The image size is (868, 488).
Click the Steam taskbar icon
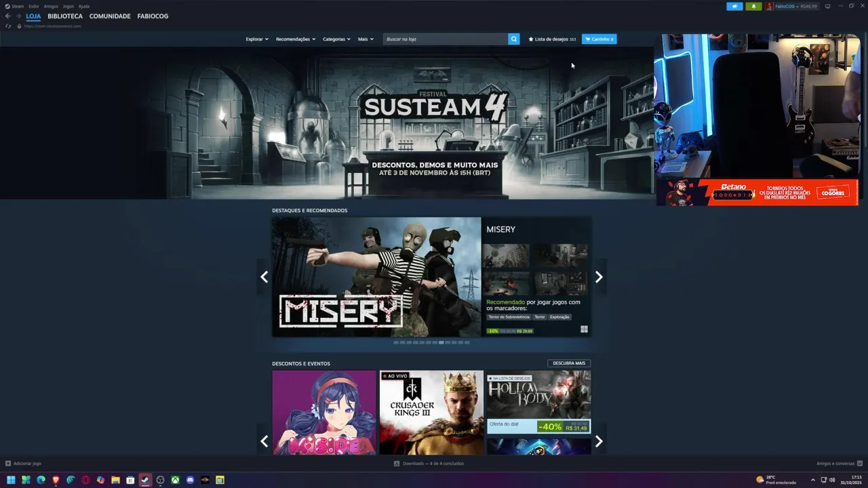(x=145, y=480)
